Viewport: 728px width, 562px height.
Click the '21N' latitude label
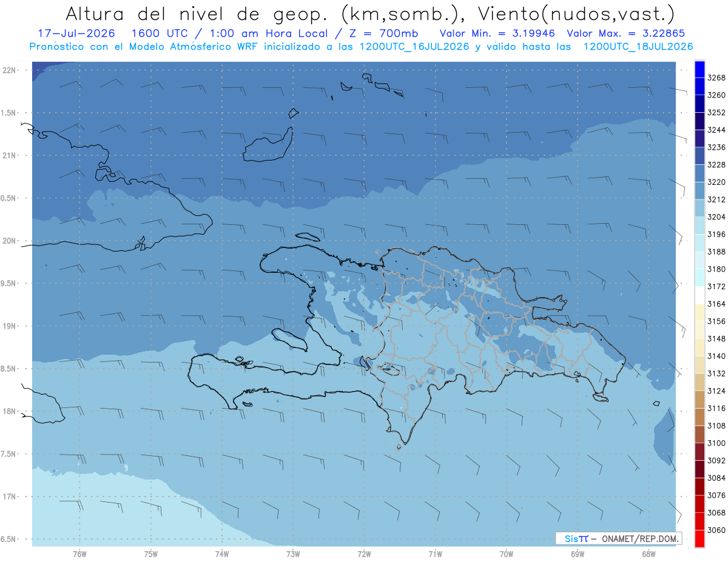coord(8,155)
